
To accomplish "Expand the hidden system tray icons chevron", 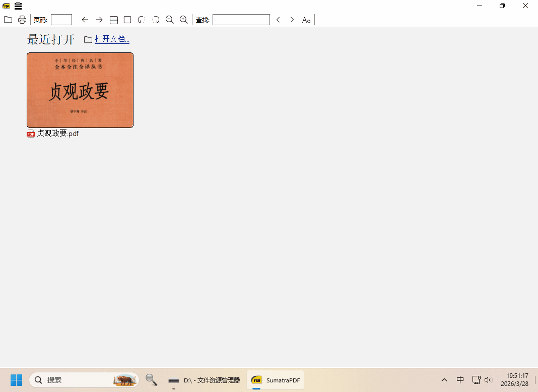I will point(444,380).
